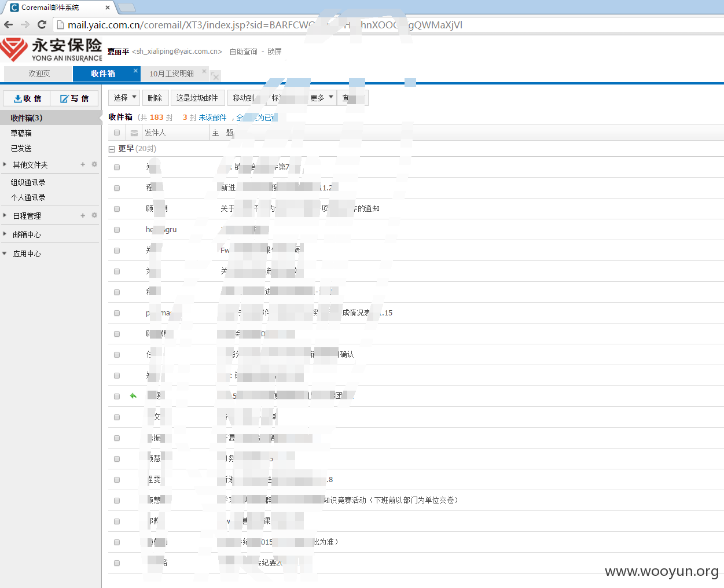This screenshot has width=724, height=588.
Task: Click the 永安保险 Yong An Insurance logo
Action: point(52,50)
